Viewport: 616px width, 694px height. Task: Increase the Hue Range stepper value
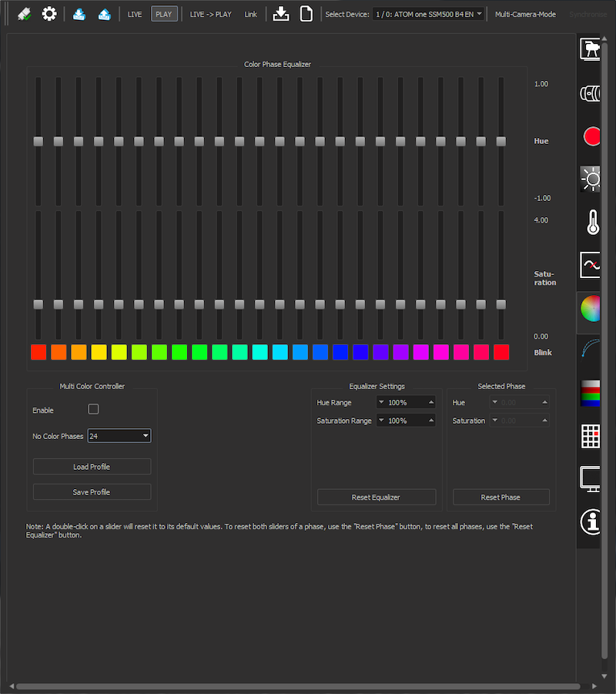tap(430, 402)
